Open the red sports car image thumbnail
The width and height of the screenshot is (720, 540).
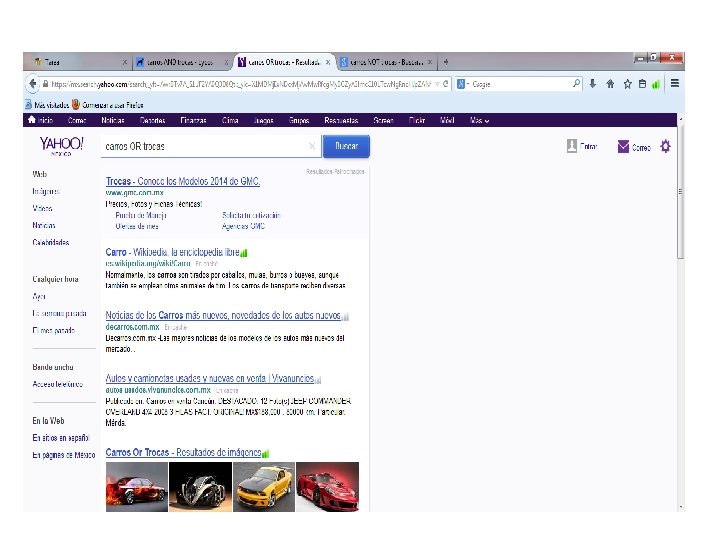327,487
